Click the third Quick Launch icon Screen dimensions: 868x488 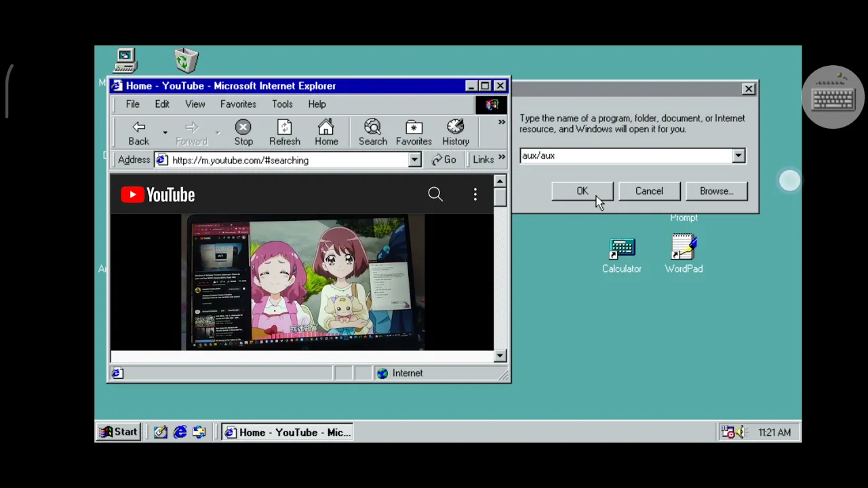[x=199, y=432]
